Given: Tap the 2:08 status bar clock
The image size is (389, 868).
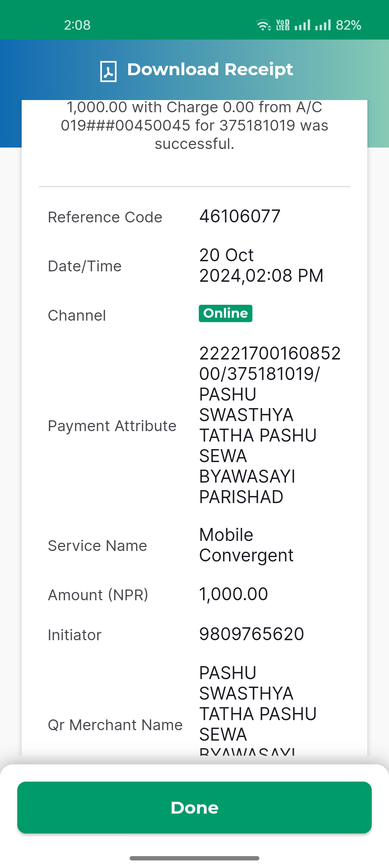Looking at the screenshot, I should tap(77, 25).
